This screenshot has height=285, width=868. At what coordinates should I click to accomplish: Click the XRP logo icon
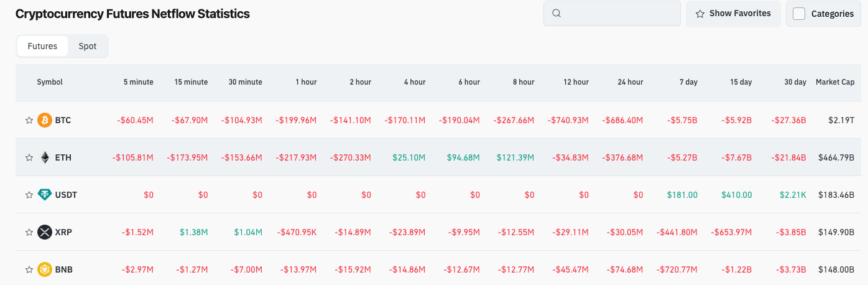[x=45, y=232]
